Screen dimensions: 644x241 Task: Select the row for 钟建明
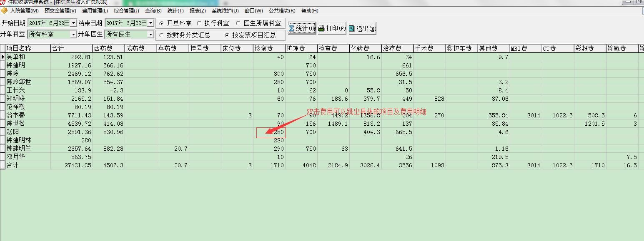click(322, 65)
